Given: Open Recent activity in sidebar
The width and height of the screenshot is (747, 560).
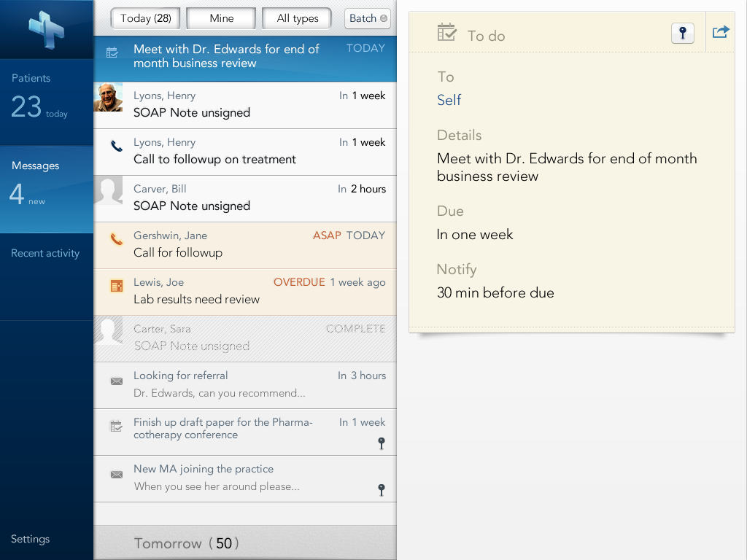Looking at the screenshot, I should [47, 276].
